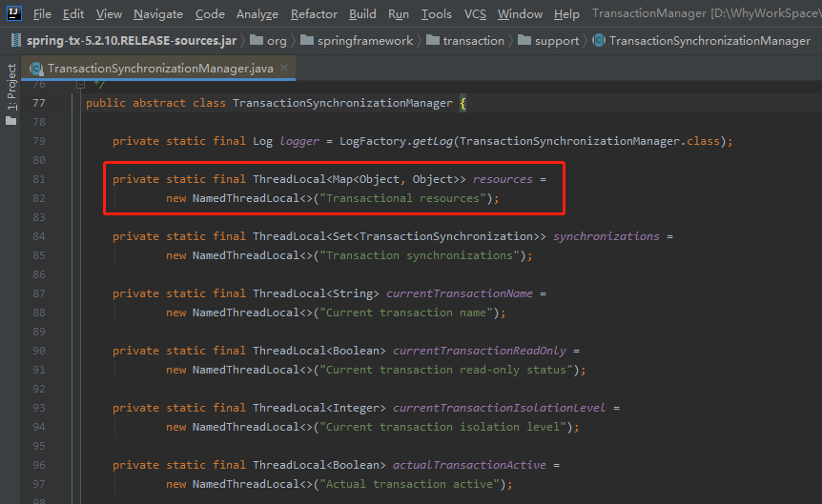This screenshot has height=504, width=822.
Task: Open the support folder breadcrumb
Action: (556, 41)
